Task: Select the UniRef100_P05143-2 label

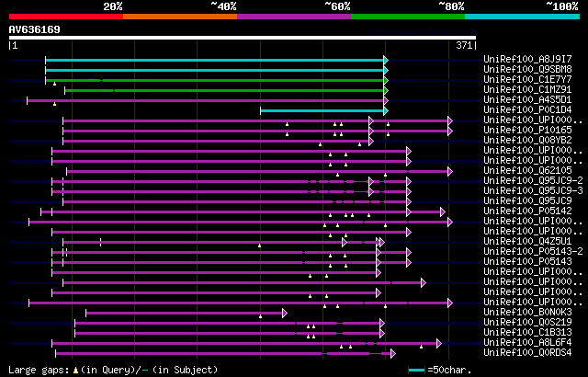Action: (x=533, y=251)
